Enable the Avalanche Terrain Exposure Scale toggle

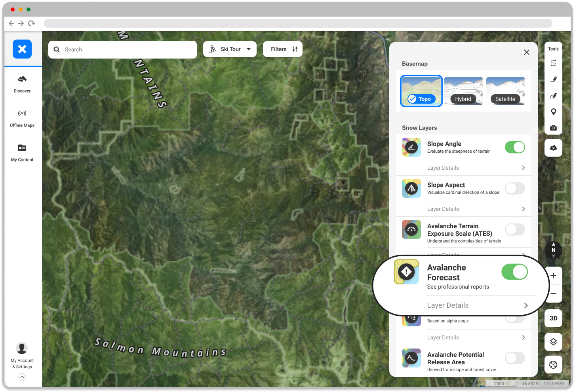coord(515,229)
